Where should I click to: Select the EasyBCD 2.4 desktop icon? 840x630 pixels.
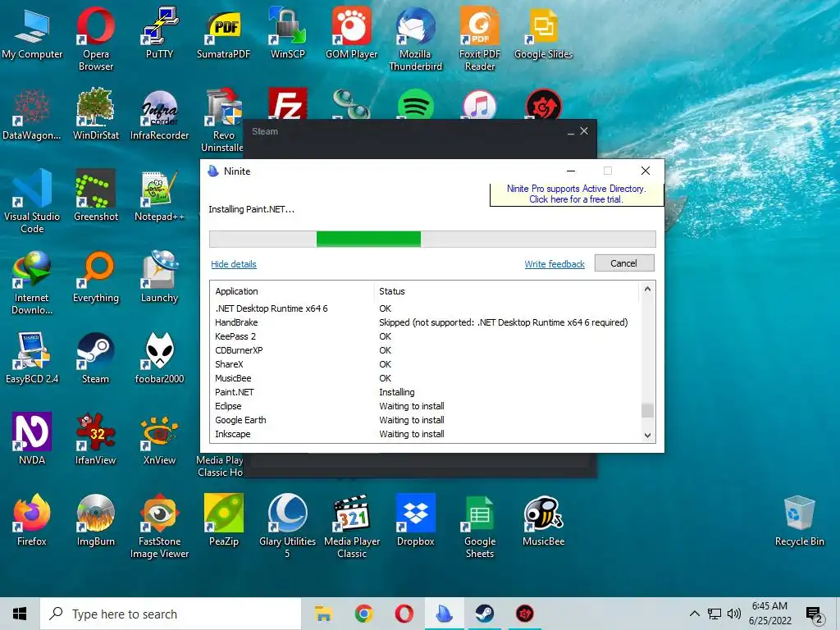coord(32,358)
